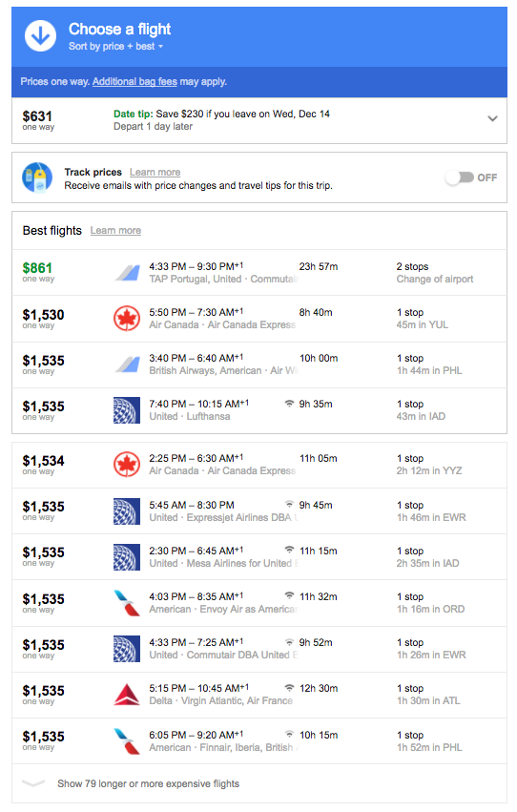
Task: Click Air Canada logo on $1,530 flight
Action: point(127,319)
